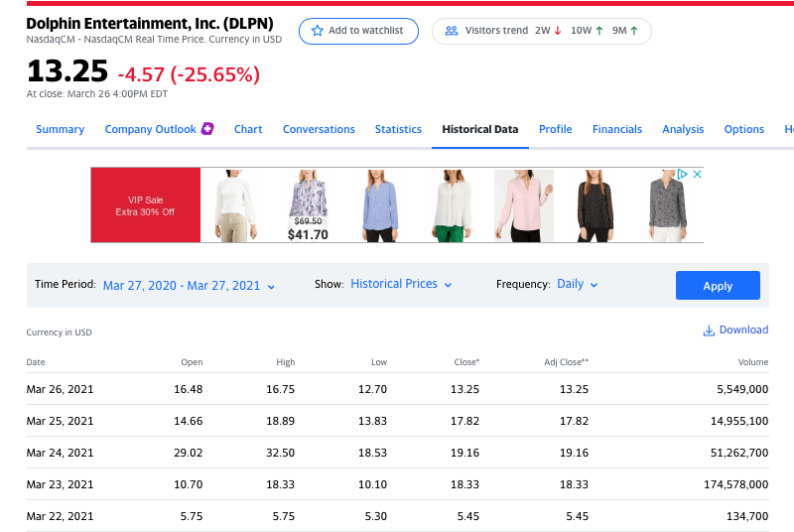The width and height of the screenshot is (794, 532).
Task: Click the white top green pants ad thumbnail
Action: (x=453, y=205)
